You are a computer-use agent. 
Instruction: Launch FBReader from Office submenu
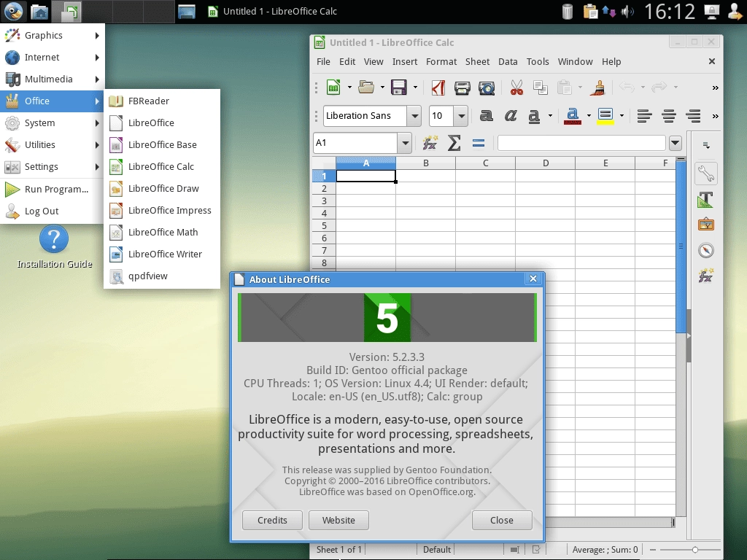[x=162, y=101]
